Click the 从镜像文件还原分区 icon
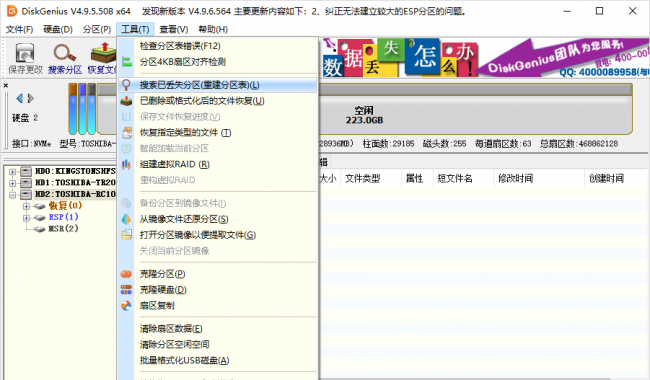The width and height of the screenshot is (650, 380). point(126,219)
